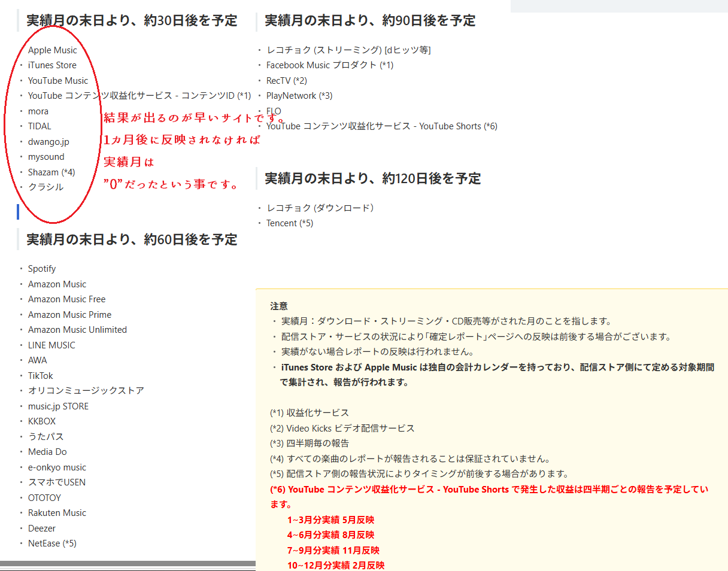Select TikTok in the 60-day list
Viewport: 728px width, 571px height.
coord(40,376)
